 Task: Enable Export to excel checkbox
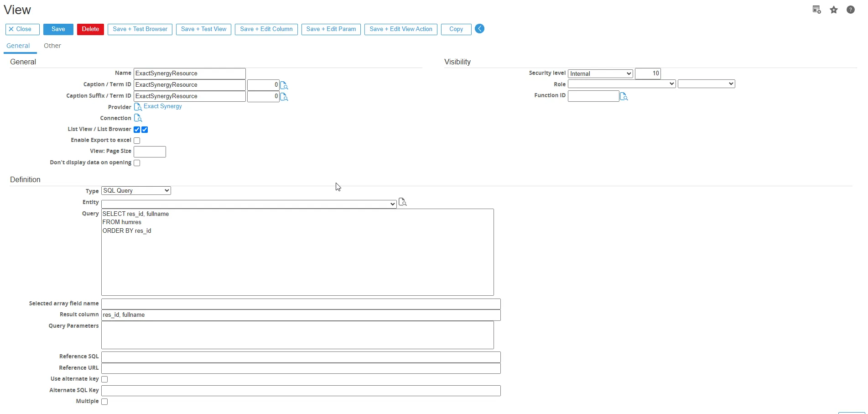click(x=137, y=141)
